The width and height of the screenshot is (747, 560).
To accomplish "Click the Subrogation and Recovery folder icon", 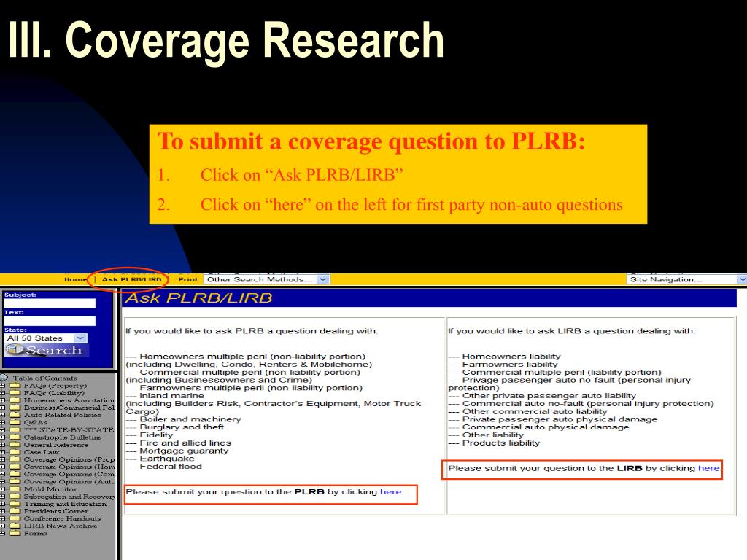I will 16,496.
